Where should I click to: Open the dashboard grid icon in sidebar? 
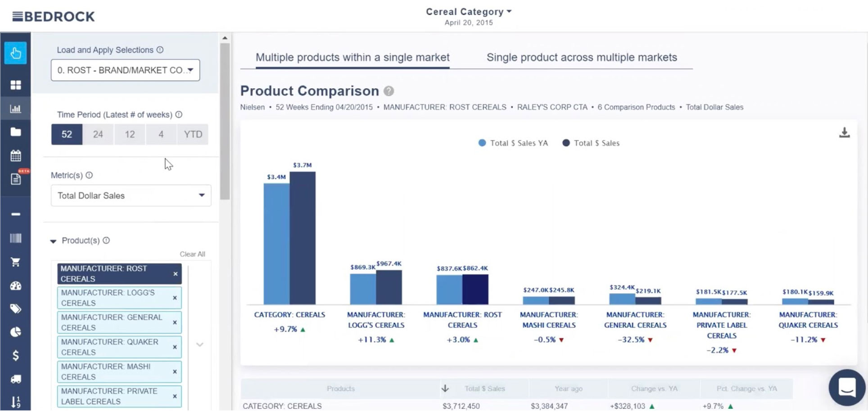16,85
